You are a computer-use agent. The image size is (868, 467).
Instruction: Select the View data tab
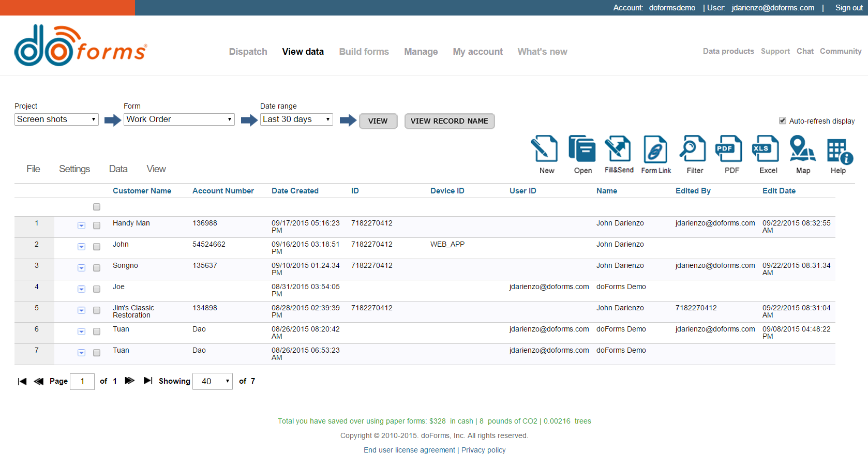(303, 52)
